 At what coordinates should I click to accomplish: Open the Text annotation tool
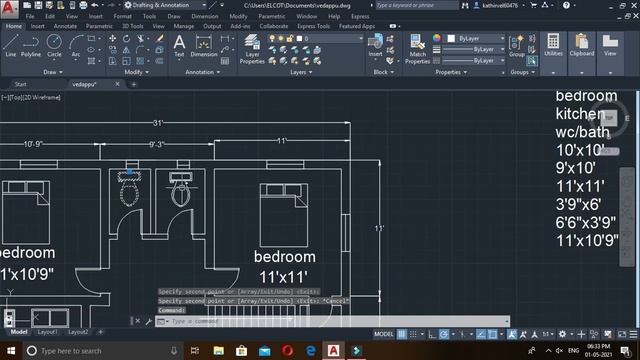(x=179, y=46)
